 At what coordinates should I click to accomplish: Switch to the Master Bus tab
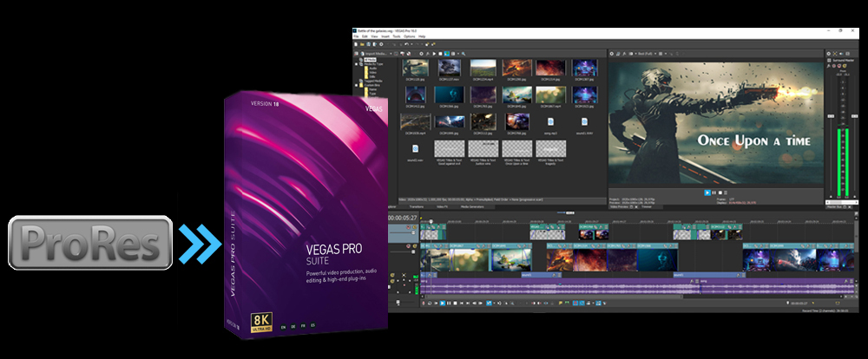pyautogui.click(x=834, y=207)
